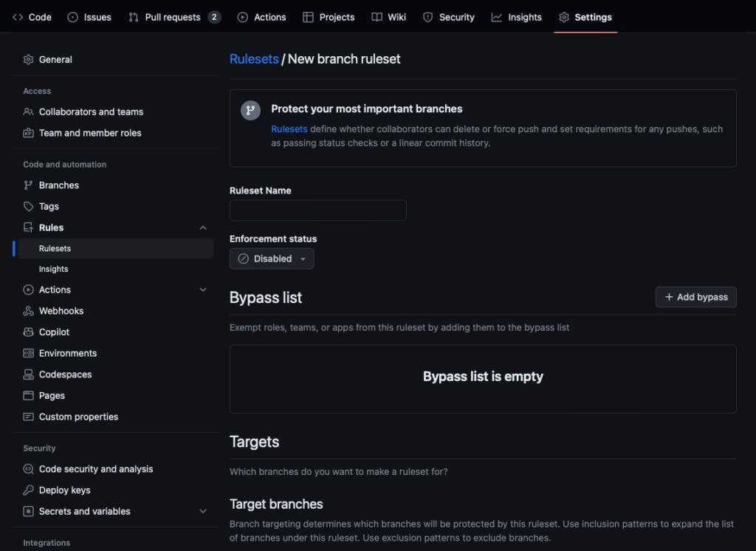
Task: Expand the Actions sidebar section chevron
Action: (203, 290)
